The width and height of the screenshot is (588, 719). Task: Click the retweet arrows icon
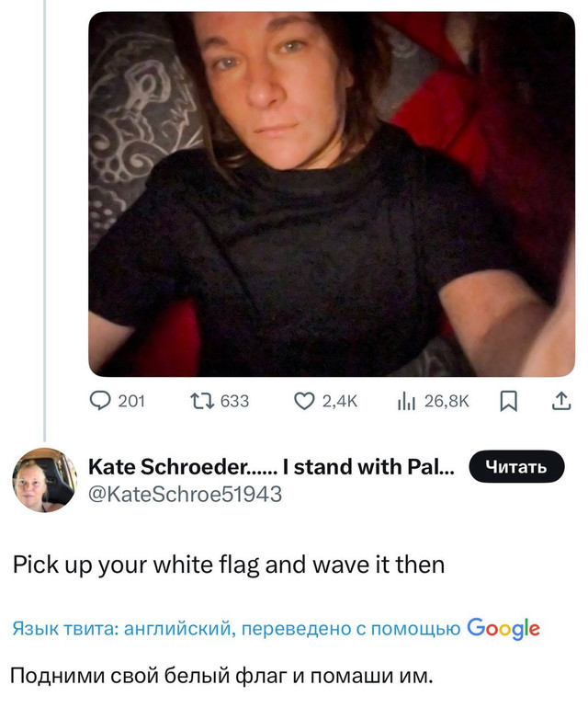tap(198, 402)
